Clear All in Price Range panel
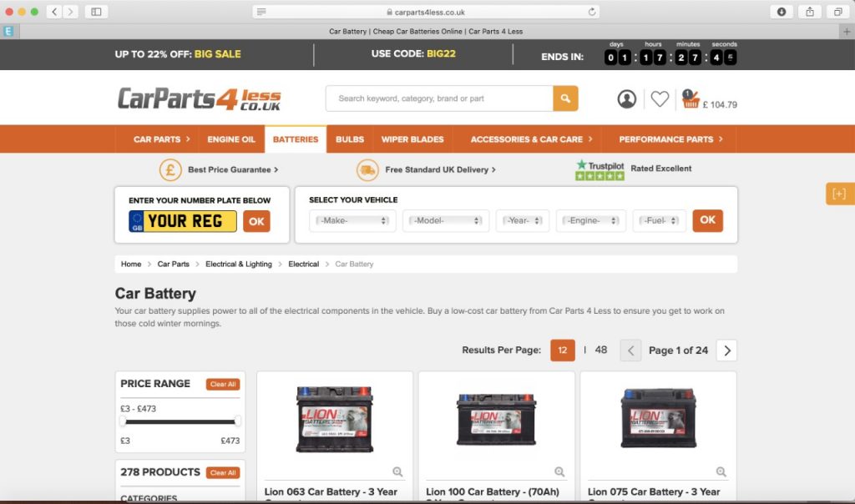 coord(223,384)
